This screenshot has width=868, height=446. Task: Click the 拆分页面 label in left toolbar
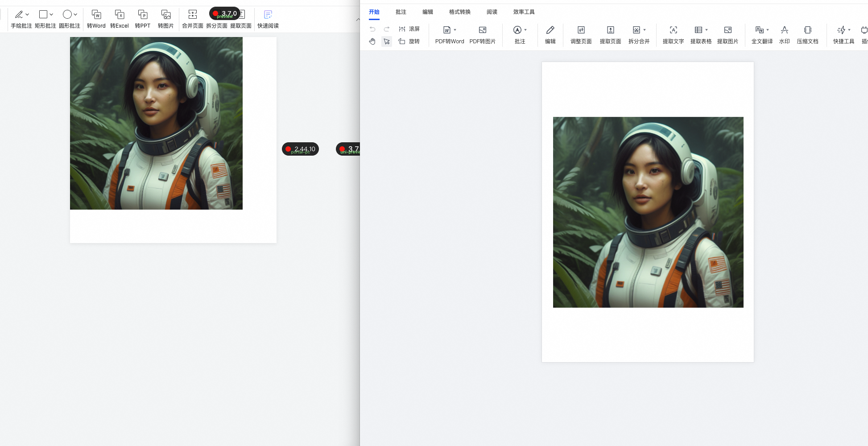(x=217, y=26)
